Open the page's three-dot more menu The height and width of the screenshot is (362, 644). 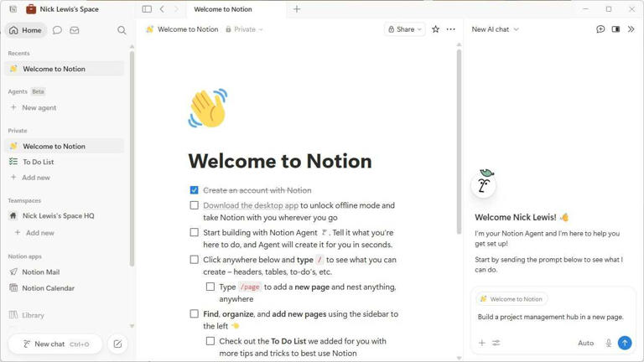[451, 29]
